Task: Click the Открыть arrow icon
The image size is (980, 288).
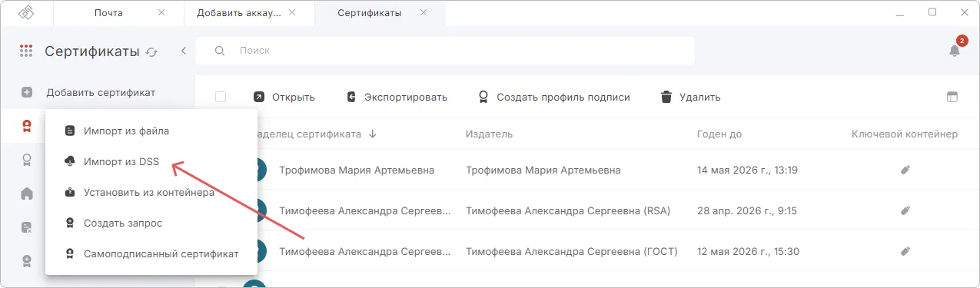Action: [259, 97]
